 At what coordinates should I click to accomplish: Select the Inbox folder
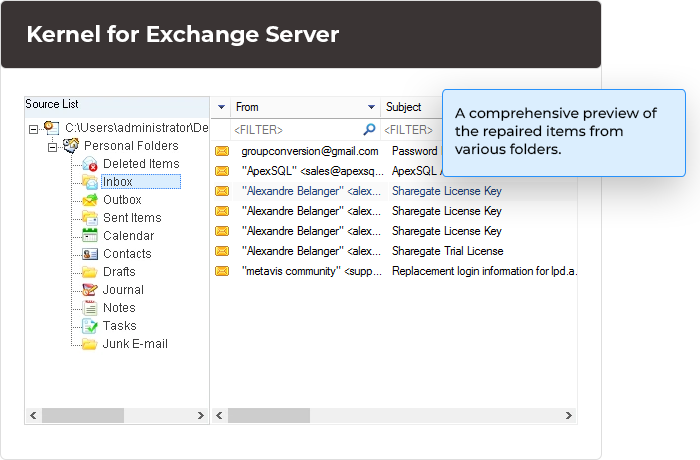[141, 182]
